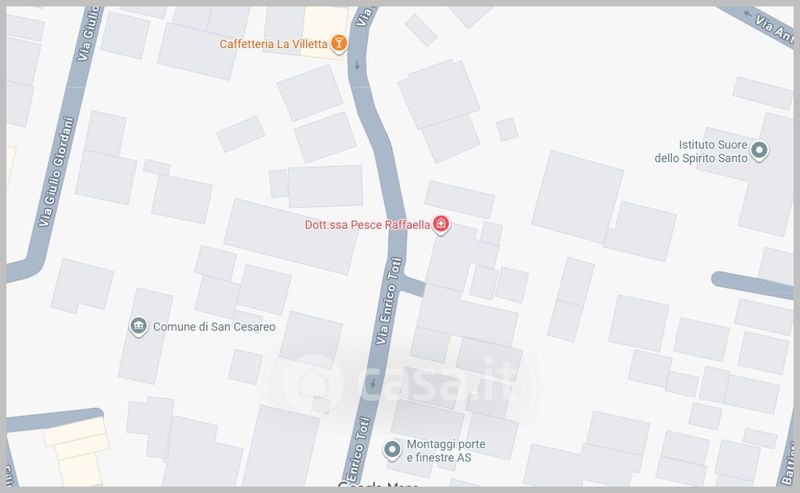Image resolution: width=800 pixels, height=493 pixels.
Task: Click the Caffetteria La Villetta cocktail pin
Action: coord(338,43)
